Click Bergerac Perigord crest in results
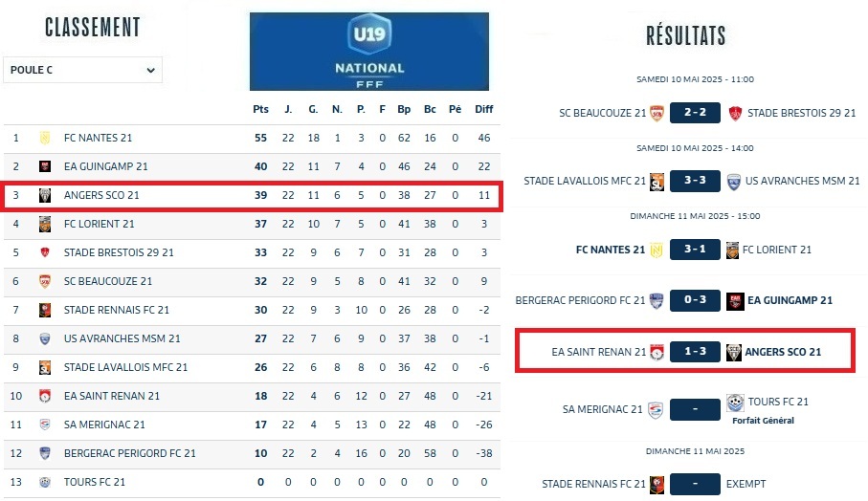This screenshot has width=868, height=501. (x=657, y=300)
